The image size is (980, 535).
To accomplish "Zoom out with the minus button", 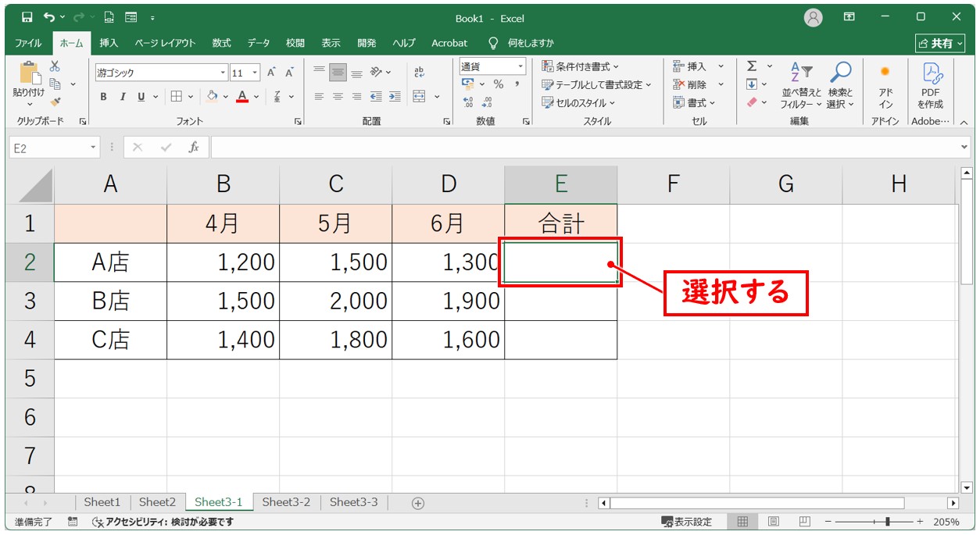I will [828, 522].
